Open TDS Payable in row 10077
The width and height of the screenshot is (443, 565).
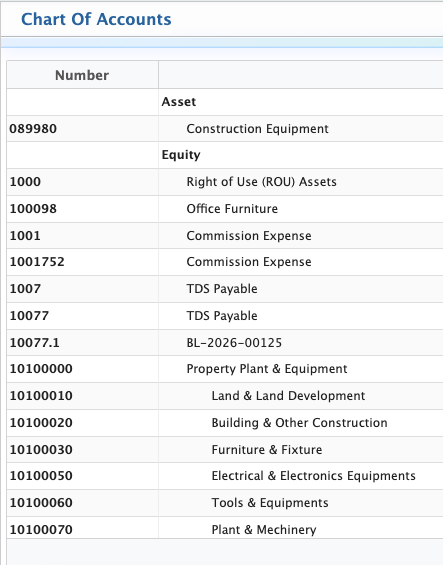point(222,316)
